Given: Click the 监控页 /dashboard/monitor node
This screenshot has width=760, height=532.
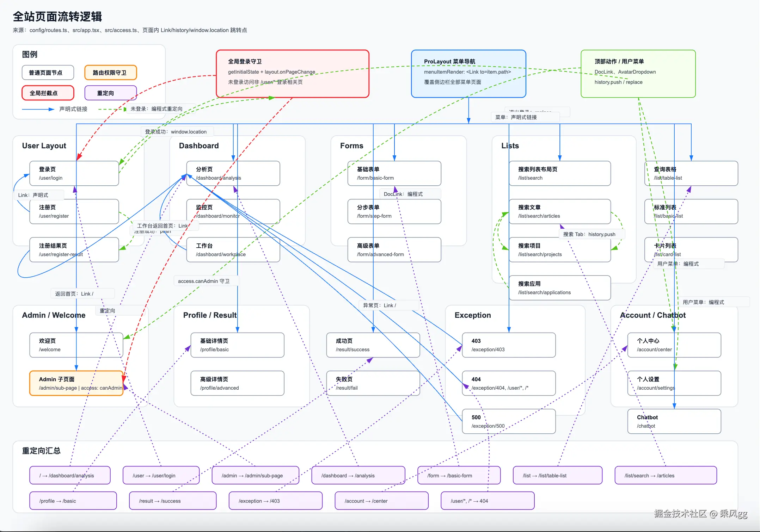Looking at the screenshot, I should coord(233,211).
